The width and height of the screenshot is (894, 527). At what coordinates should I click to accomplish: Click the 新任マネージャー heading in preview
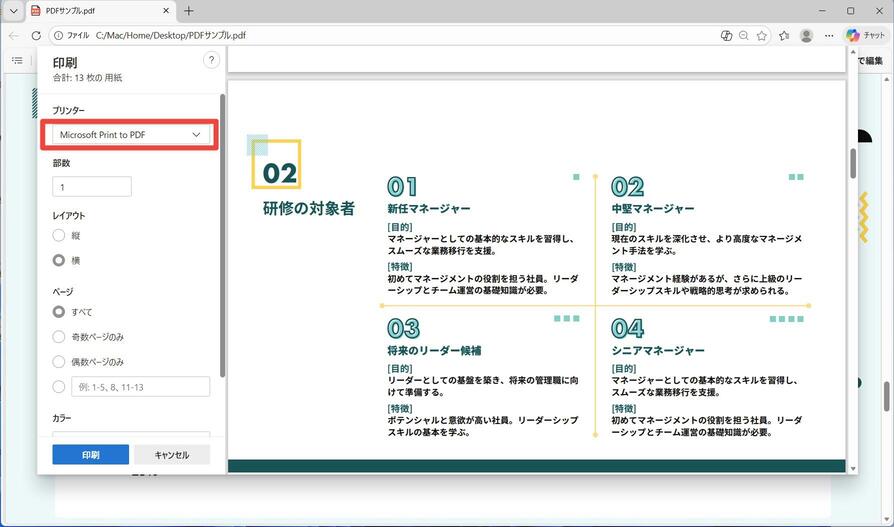[429, 209]
